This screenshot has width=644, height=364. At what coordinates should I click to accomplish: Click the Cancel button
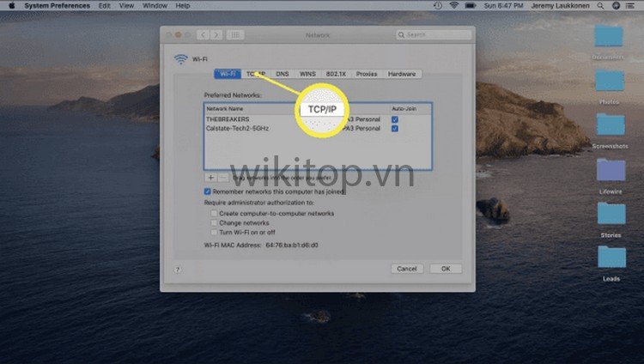406,269
